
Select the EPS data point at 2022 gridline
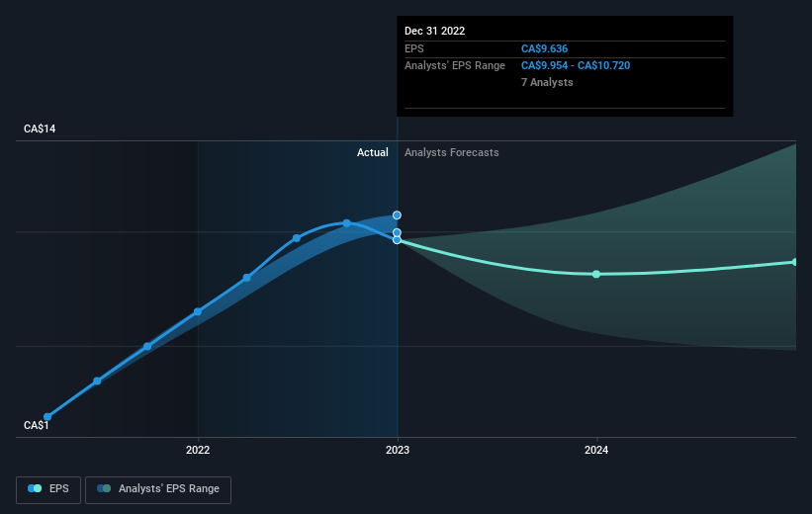(198, 311)
